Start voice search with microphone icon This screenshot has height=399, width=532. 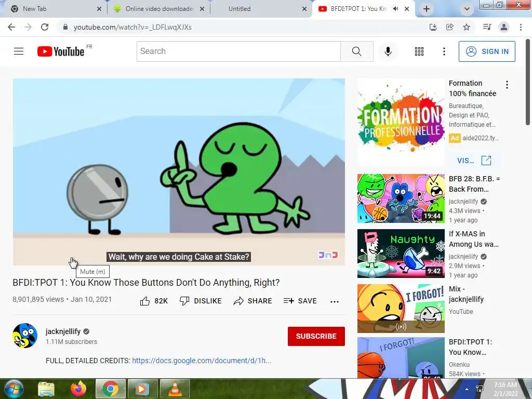click(x=388, y=51)
